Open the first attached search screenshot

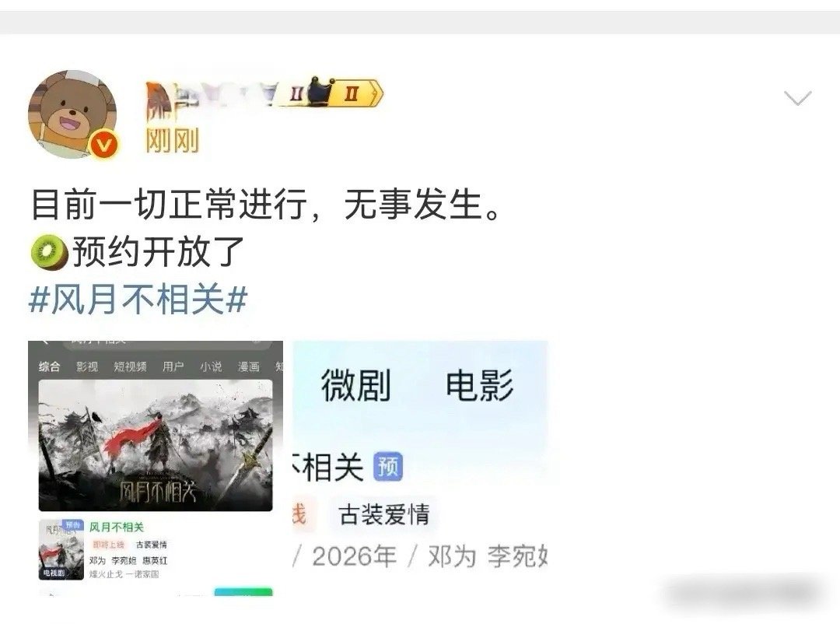coord(156,468)
